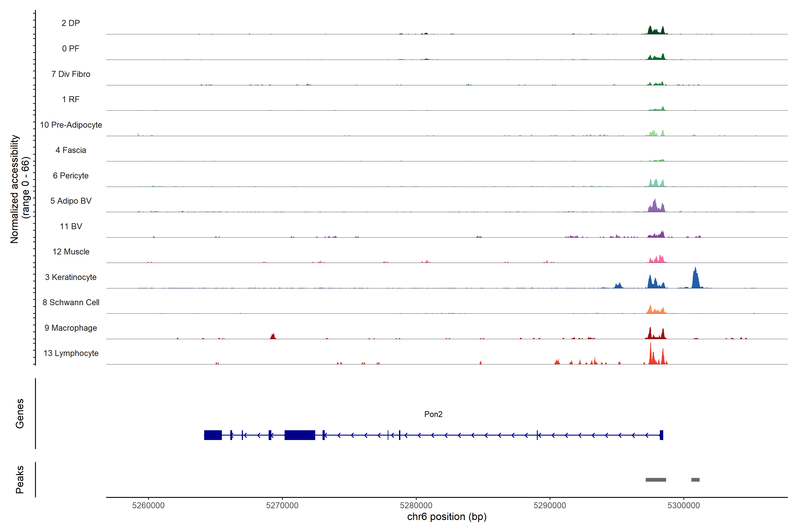This screenshot has height=532, width=798.
Task: Click the 10 Pre-Adipocyte track label
Action: 70,125
